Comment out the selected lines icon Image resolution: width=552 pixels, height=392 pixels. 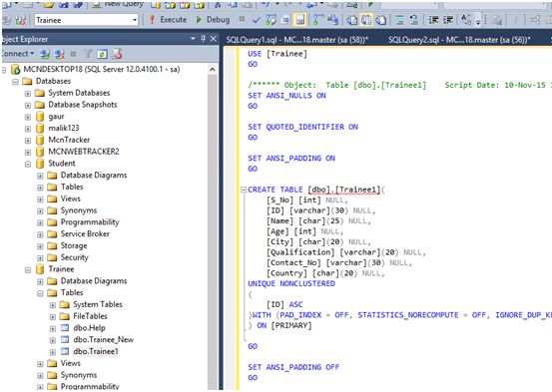coord(399,20)
